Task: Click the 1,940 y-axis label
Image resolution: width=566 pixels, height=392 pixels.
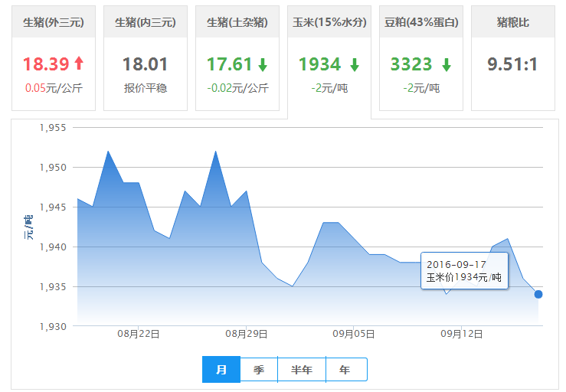Action: pyautogui.click(x=53, y=247)
